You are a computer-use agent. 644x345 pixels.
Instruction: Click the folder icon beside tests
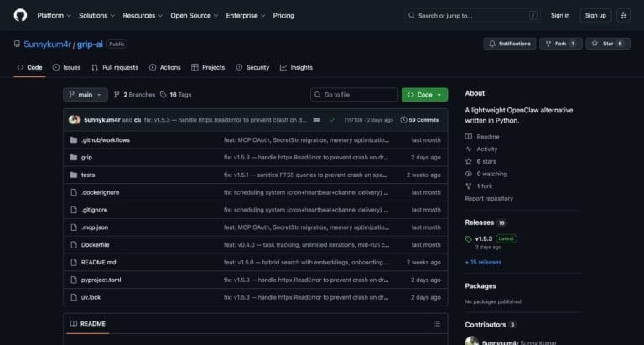click(74, 175)
